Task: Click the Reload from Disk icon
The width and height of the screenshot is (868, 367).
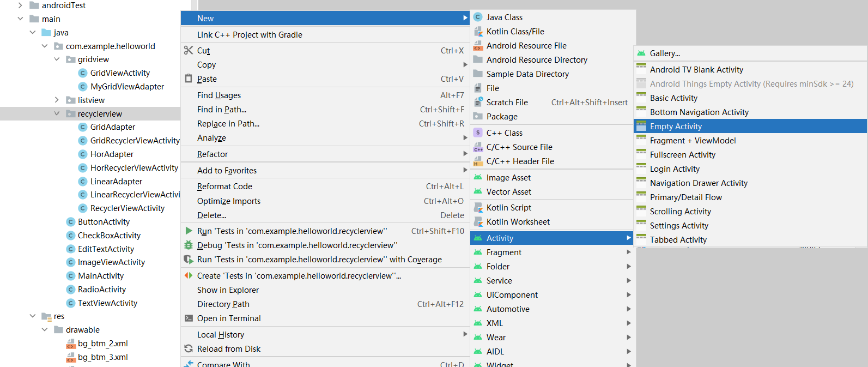Action: (189, 348)
